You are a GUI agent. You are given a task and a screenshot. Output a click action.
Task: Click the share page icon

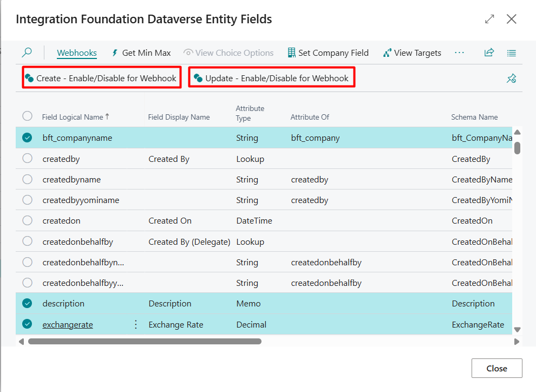[489, 53]
